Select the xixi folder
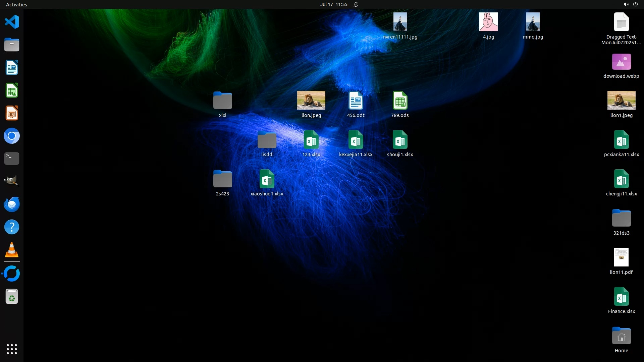Image resolution: width=644 pixels, height=362 pixels. [222, 101]
